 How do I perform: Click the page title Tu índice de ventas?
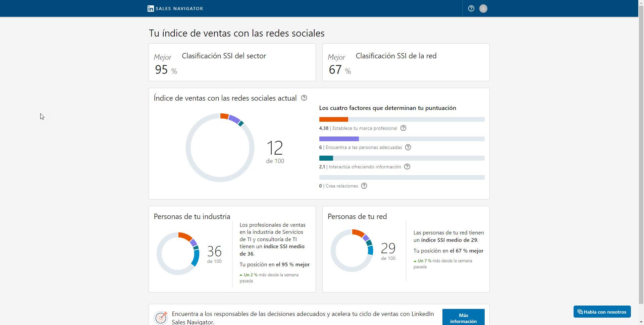(x=236, y=33)
